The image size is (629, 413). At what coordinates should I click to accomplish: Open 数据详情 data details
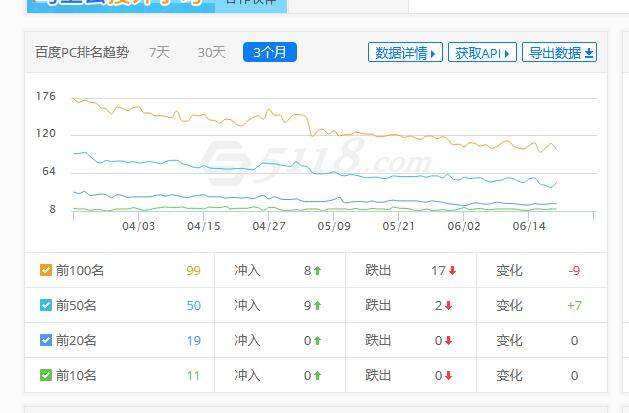pyautogui.click(x=405, y=53)
